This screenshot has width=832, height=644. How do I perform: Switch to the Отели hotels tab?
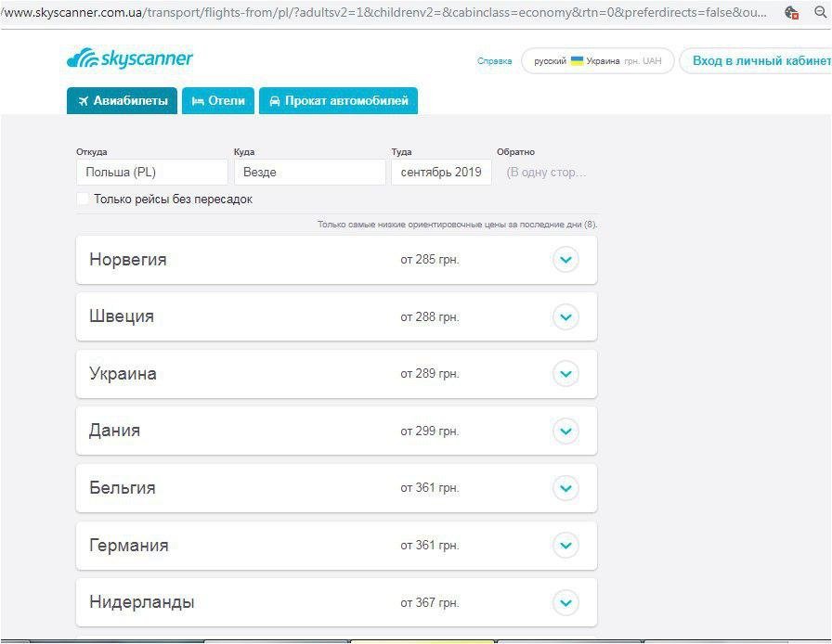click(x=218, y=101)
